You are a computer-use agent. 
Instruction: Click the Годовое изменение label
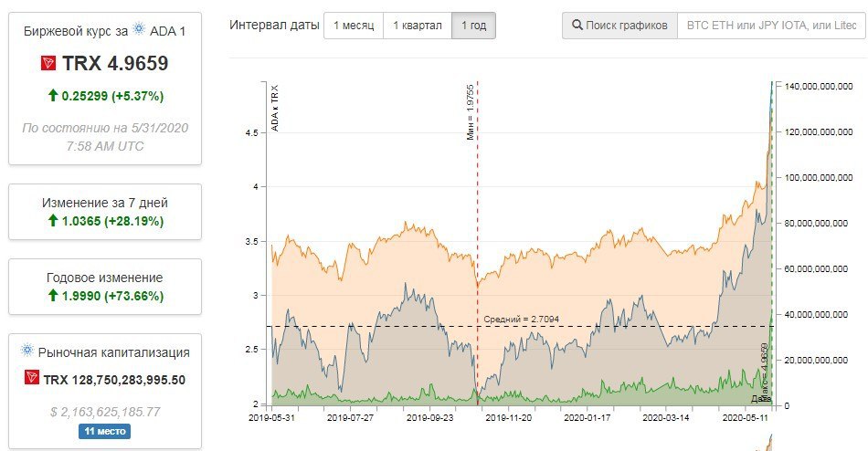(x=105, y=278)
